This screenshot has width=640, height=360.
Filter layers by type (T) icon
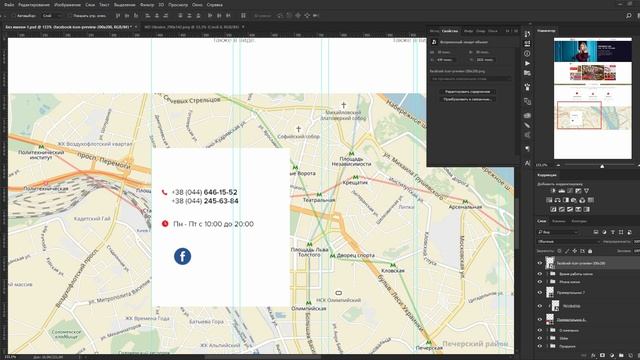click(x=613, y=232)
